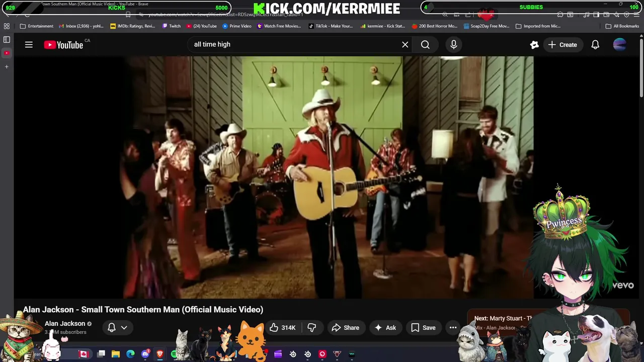Viewport: 644px width, 362px height.
Task: Add a sidebar item with plus icon
Action: pos(7,66)
